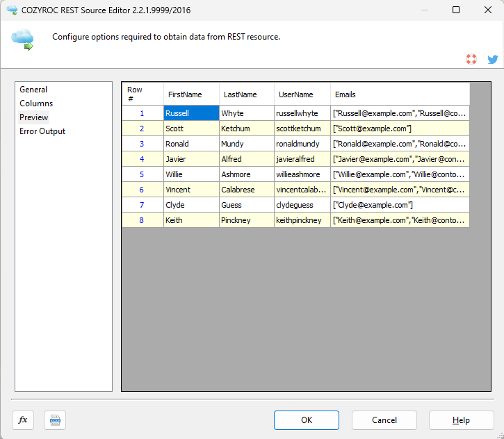The height and width of the screenshot is (439, 504).
Task: Click Vincent's emails cell
Action: (400, 190)
